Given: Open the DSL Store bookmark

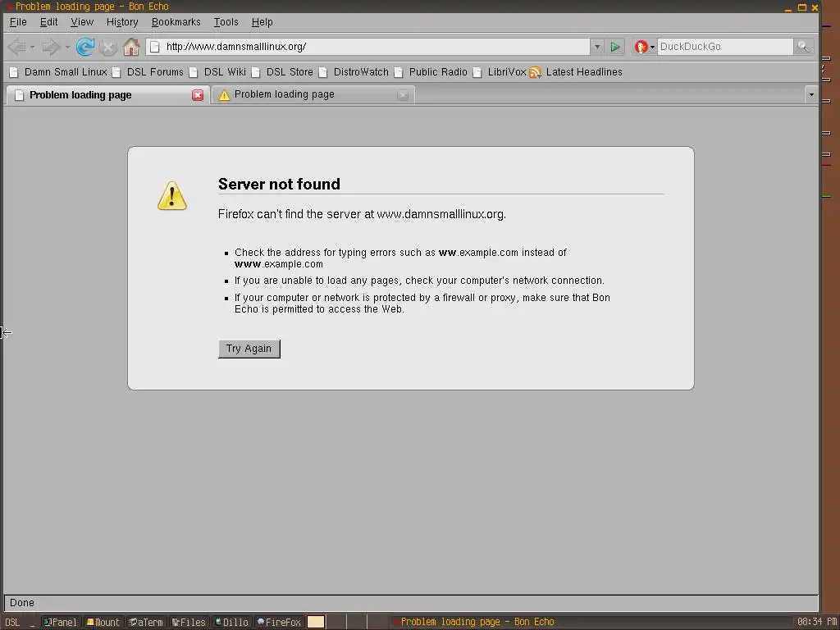Looking at the screenshot, I should pyautogui.click(x=282, y=72).
